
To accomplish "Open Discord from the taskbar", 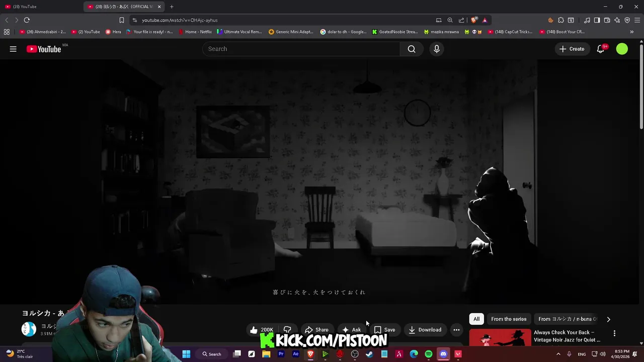I will point(443,354).
